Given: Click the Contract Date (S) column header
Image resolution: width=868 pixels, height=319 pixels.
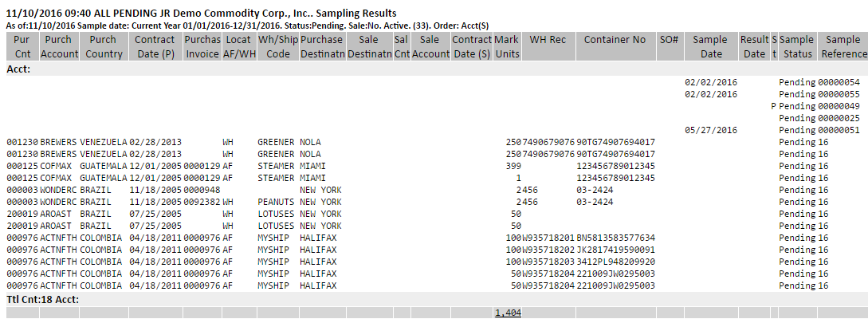Looking at the screenshot, I should point(472,47).
